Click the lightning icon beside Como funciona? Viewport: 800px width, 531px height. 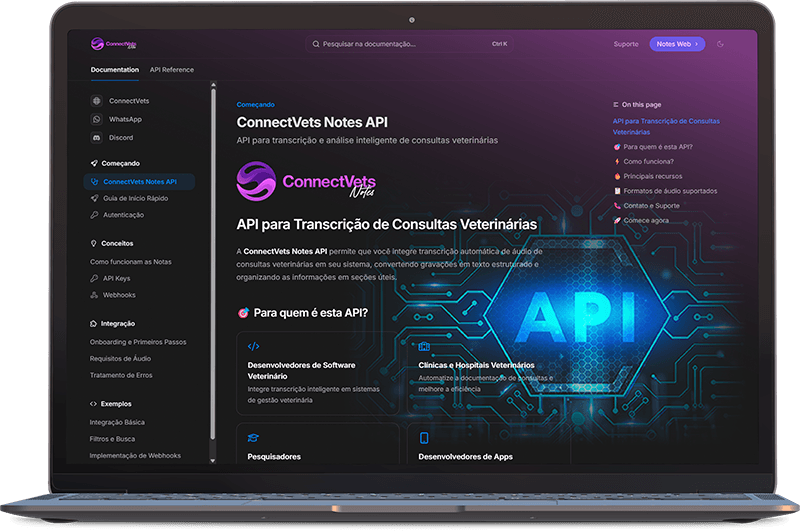[x=617, y=162]
